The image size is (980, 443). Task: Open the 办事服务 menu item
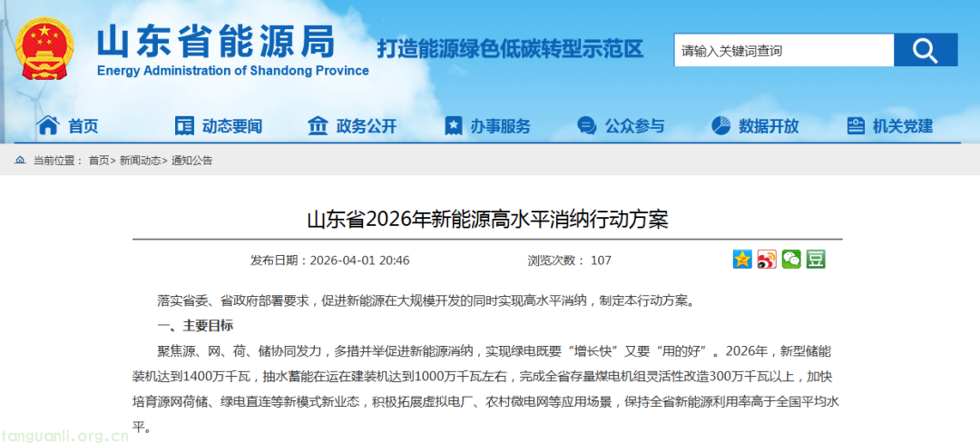[501, 126]
